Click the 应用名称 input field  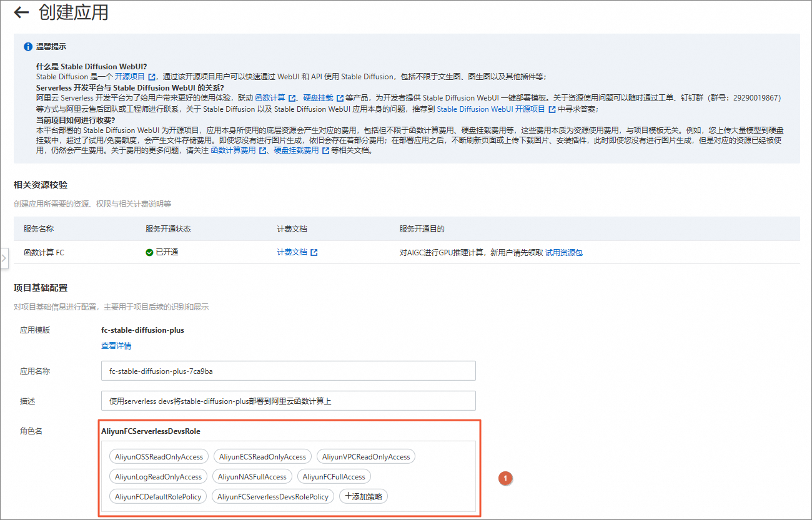point(288,370)
